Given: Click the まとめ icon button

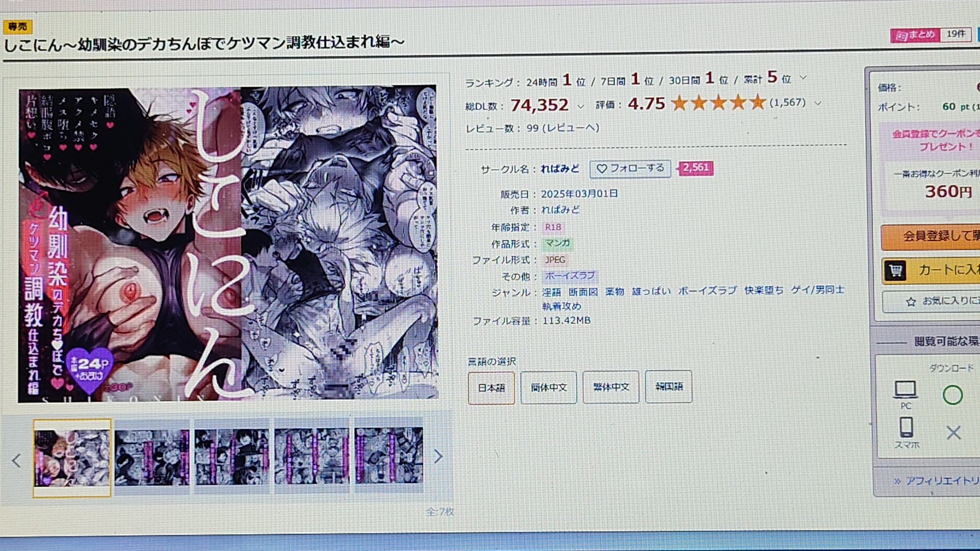Looking at the screenshot, I should (915, 35).
